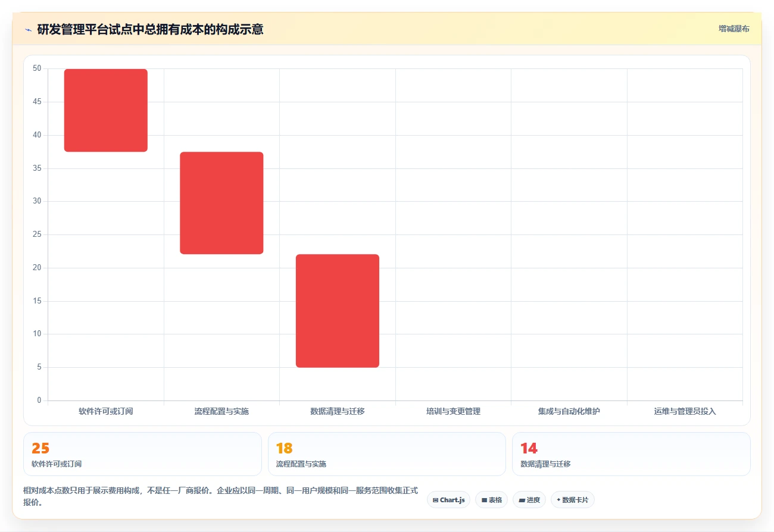Click the 集成与自动化维护 axis label
This screenshot has width=774, height=532.
569,411
